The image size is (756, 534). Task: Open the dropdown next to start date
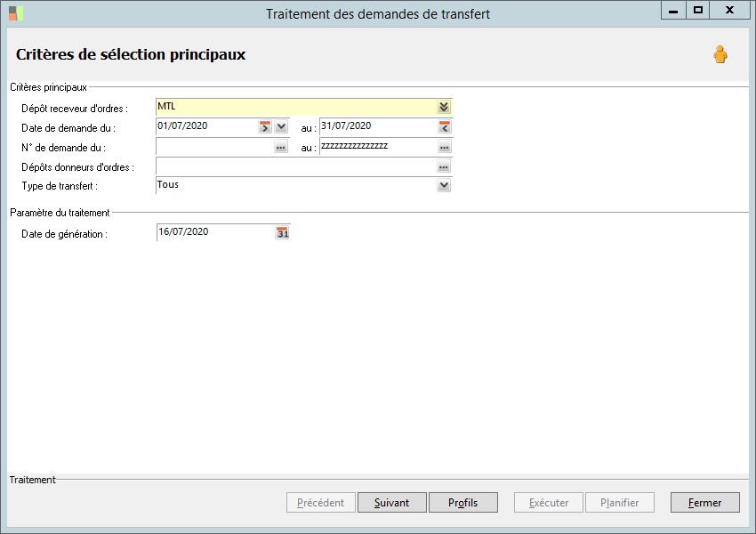coord(281,127)
